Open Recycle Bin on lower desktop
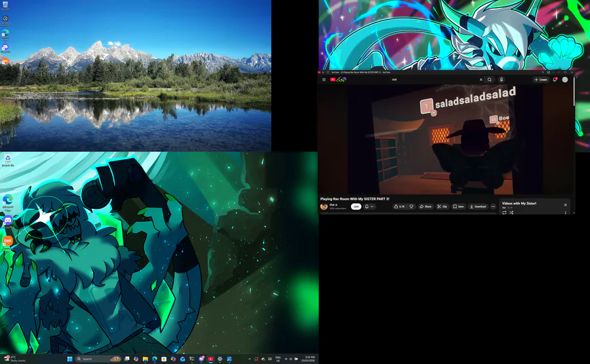The image size is (590, 364). [x=7, y=160]
